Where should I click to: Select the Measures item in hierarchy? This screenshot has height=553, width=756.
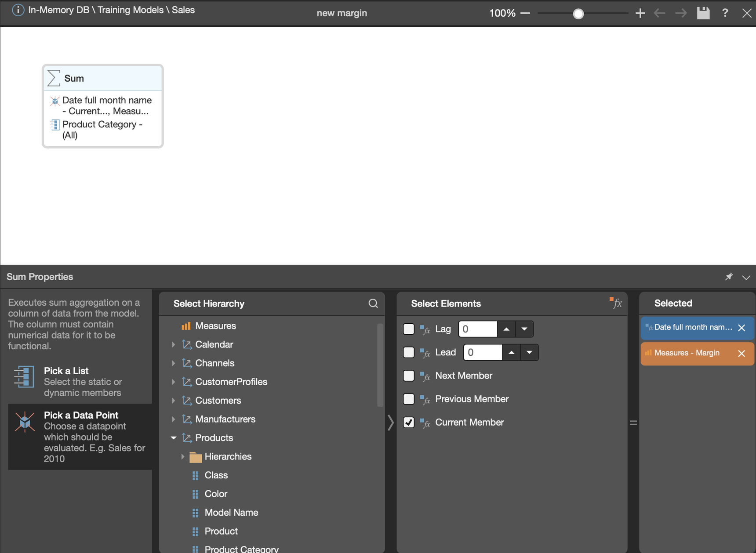[215, 326]
